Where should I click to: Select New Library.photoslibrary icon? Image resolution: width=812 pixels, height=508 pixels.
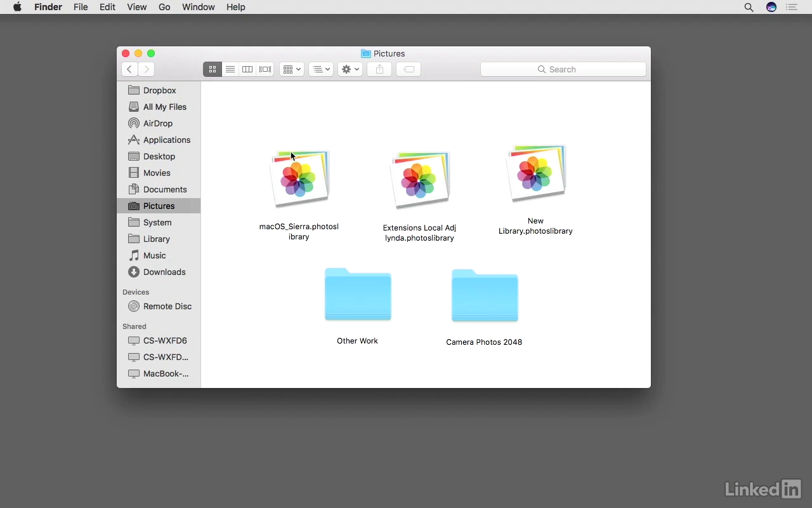click(535, 173)
